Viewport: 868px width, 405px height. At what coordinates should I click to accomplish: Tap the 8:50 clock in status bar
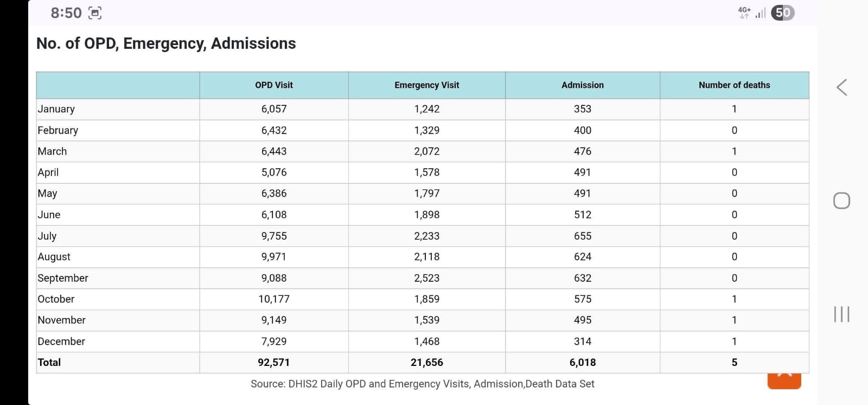pyautogui.click(x=66, y=13)
